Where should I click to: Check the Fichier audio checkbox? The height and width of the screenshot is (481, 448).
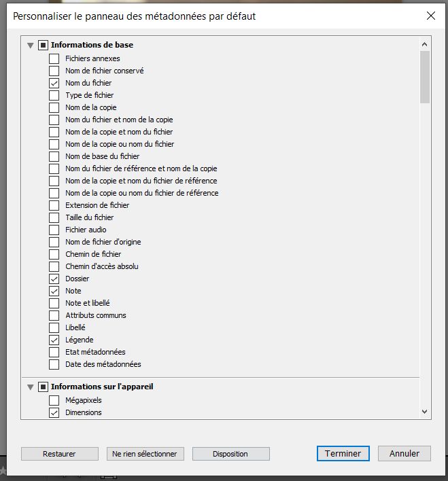(x=54, y=230)
